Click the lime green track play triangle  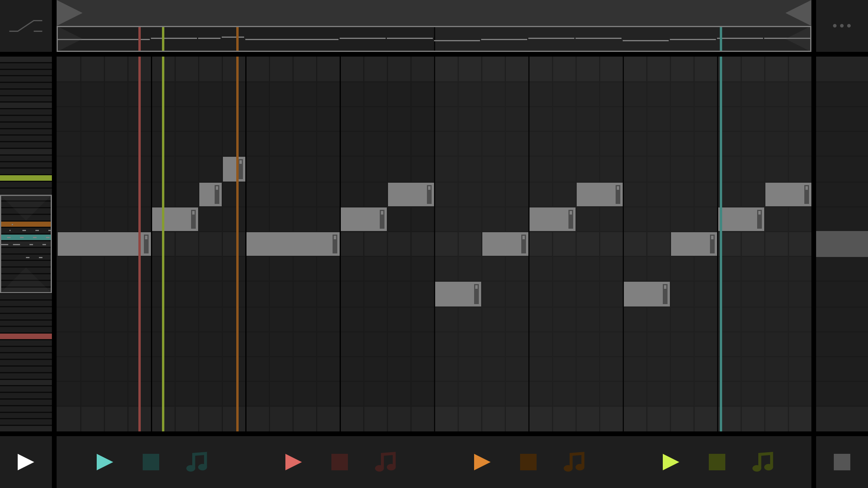click(x=670, y=462)
